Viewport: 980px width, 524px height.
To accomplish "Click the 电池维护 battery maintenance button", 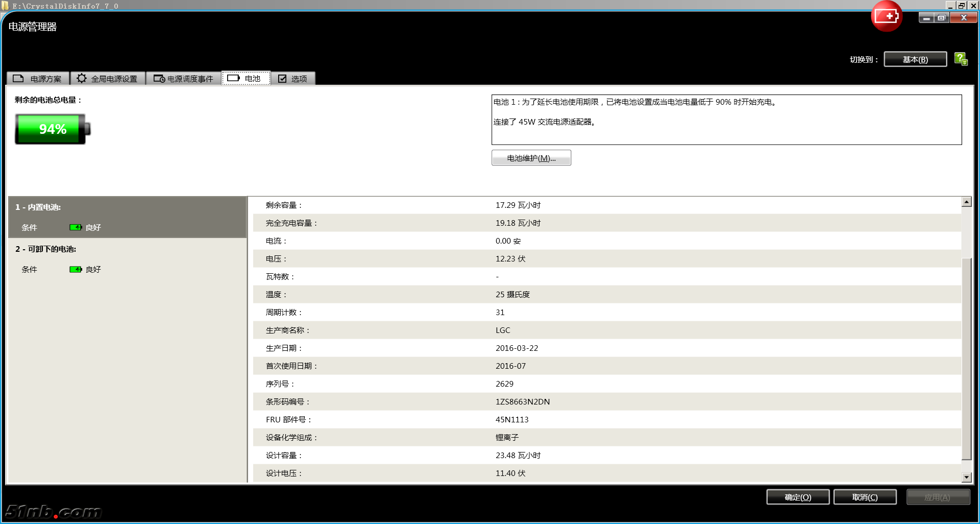I will [531, 158].
